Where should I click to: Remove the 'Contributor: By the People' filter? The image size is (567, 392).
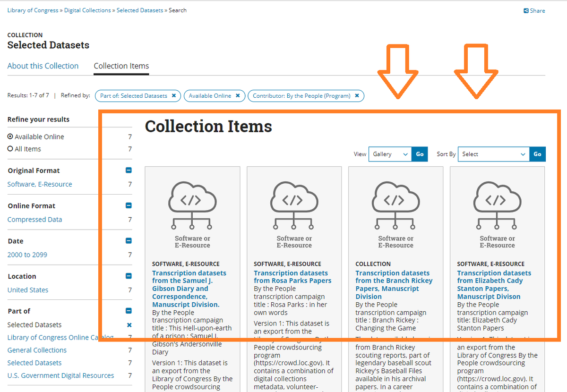click(357, 95)
